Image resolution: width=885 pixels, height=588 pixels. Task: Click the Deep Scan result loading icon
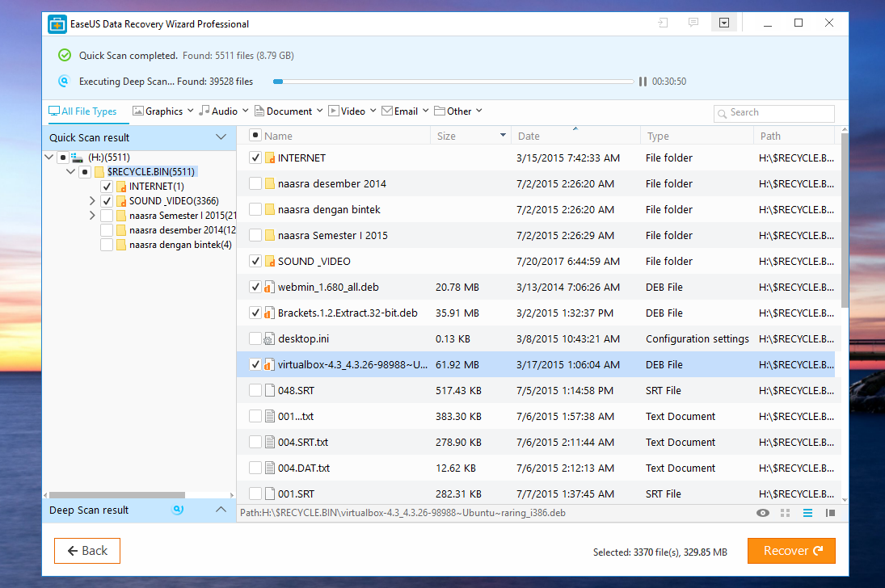click(178, 510)
